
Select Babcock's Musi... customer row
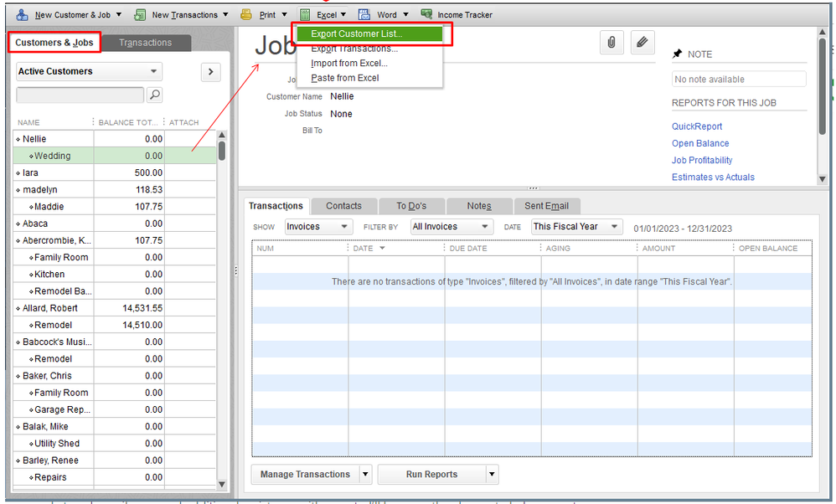tap(115, 342)
